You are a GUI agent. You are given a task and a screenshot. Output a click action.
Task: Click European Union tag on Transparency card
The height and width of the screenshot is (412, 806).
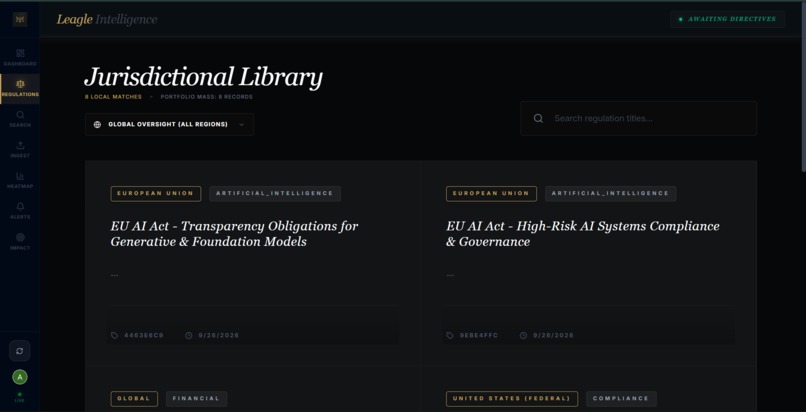pos(156,194)
